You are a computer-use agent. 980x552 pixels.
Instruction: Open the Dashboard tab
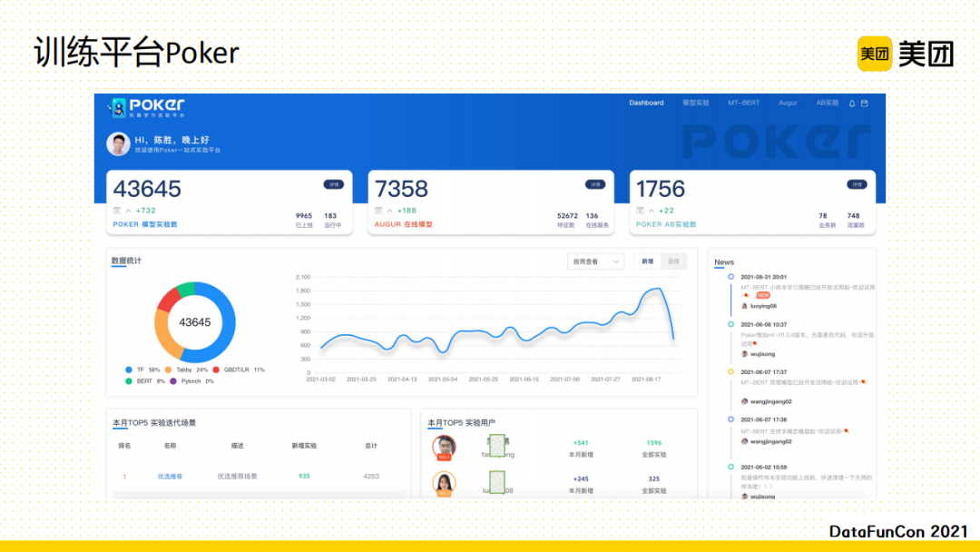(x=646, y=103)
